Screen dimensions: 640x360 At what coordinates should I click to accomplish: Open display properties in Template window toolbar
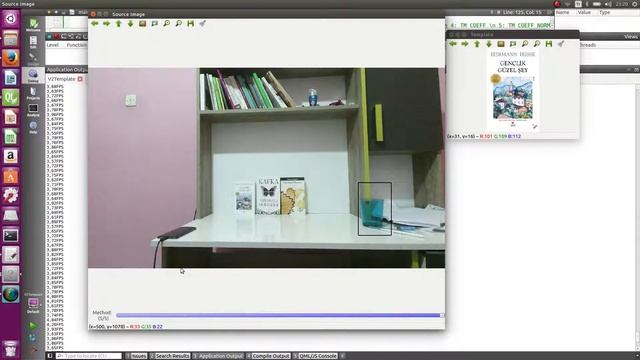coord(561,44)
